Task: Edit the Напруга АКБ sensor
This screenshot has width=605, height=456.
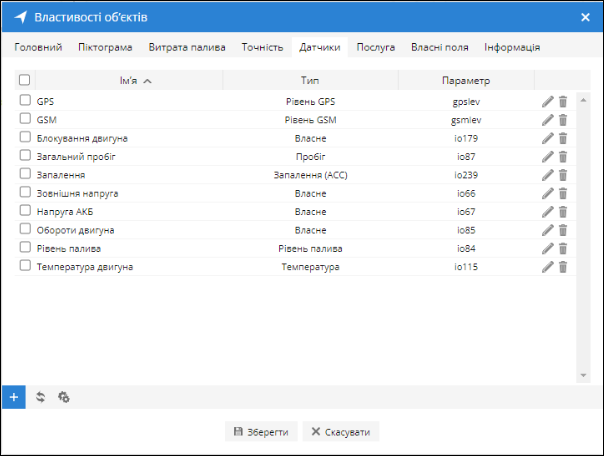Action: click(x=548, y=212)
